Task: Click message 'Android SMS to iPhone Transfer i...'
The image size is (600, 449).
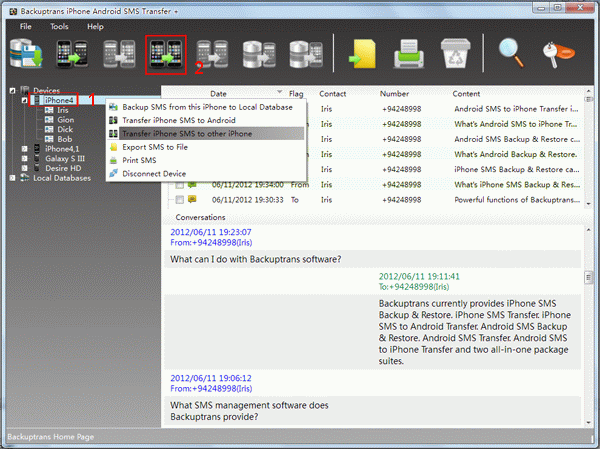Action: coord(516,109)
